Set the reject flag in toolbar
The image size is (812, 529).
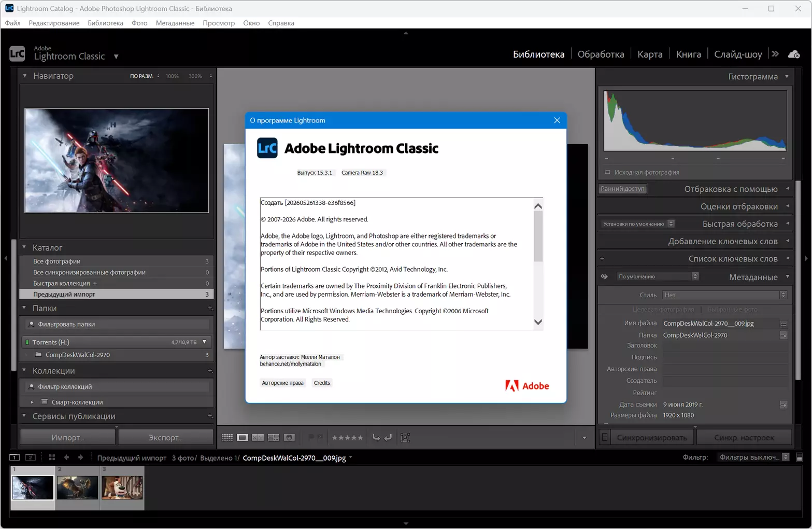pos(320,438)
